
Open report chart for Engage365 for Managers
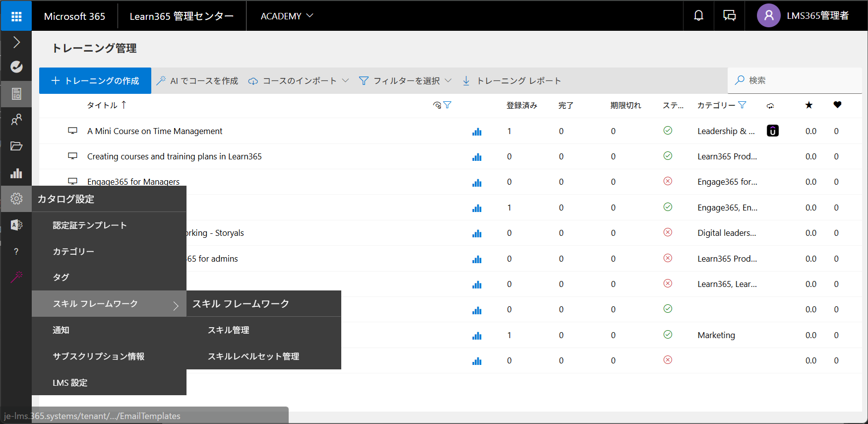tap(477, 183)
